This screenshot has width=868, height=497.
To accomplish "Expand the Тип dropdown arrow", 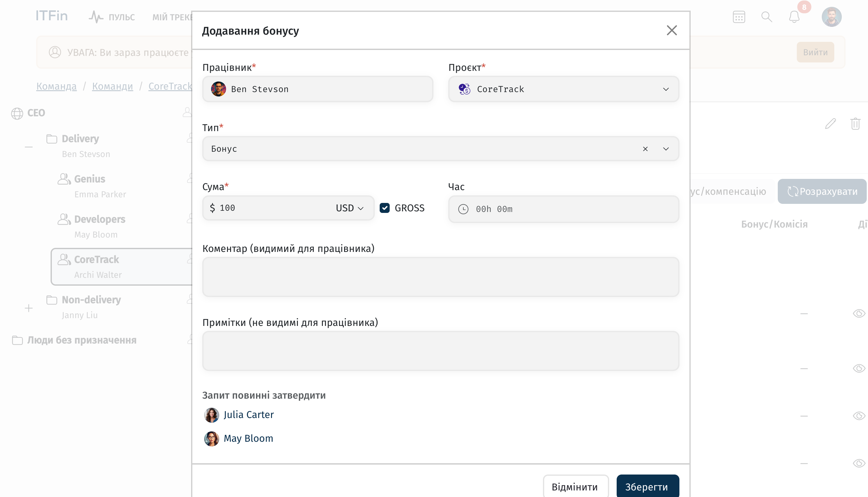I will (666, 149).
